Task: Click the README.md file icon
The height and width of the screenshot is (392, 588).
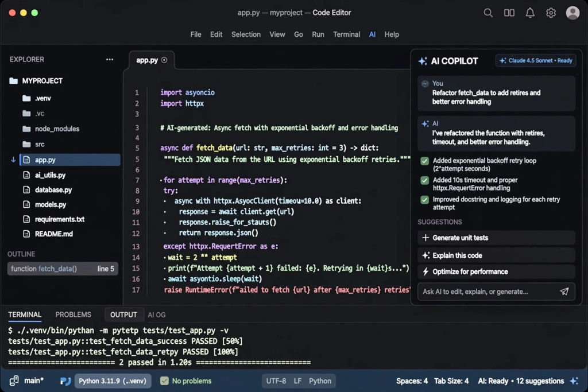Action: coord(26,234)
